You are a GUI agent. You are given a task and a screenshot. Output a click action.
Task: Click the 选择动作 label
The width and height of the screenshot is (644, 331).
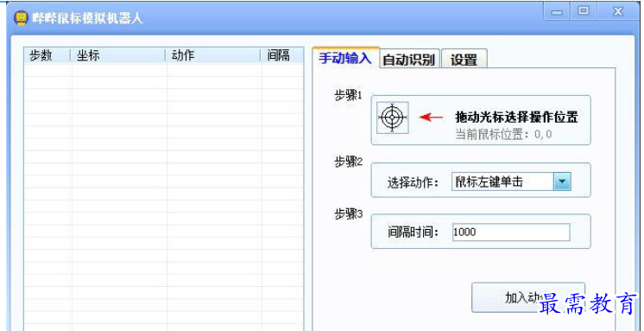tap(414, 182)
